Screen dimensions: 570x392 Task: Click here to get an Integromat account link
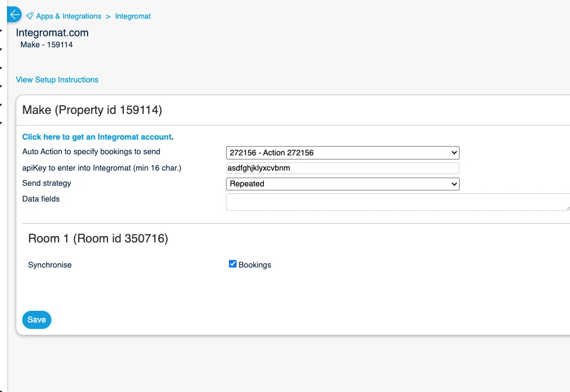pos(97,137)
